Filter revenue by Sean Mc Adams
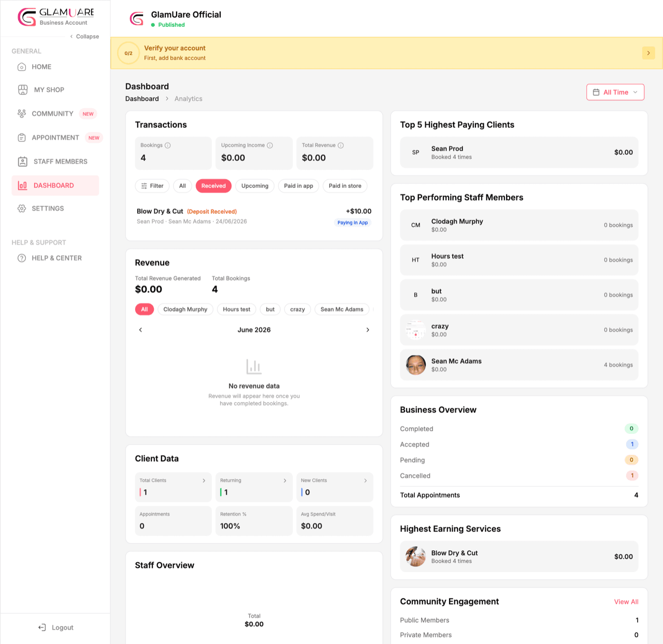This screenshot has height=644, width=663. click(x=342, y=309)
